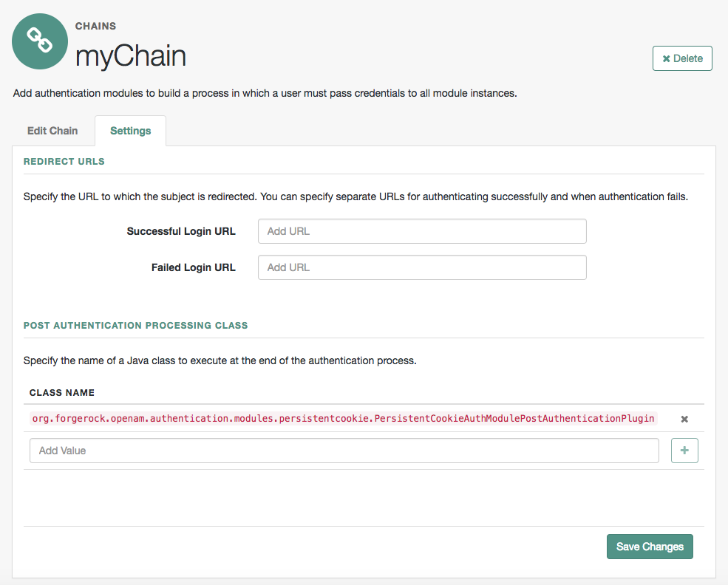The height and width of the screenshot is (585, 728).
Task: Focus the Failed Login URL input
Action: [422, 267]
